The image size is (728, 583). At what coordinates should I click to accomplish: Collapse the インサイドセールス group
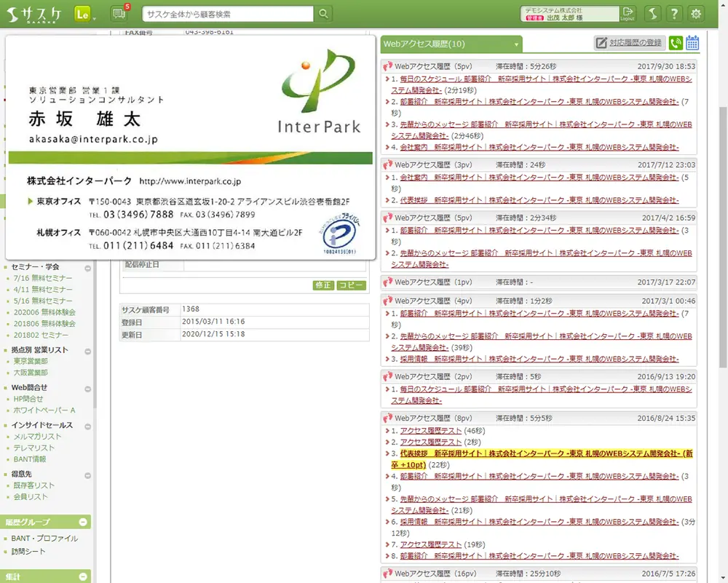[x=87, y=425]
